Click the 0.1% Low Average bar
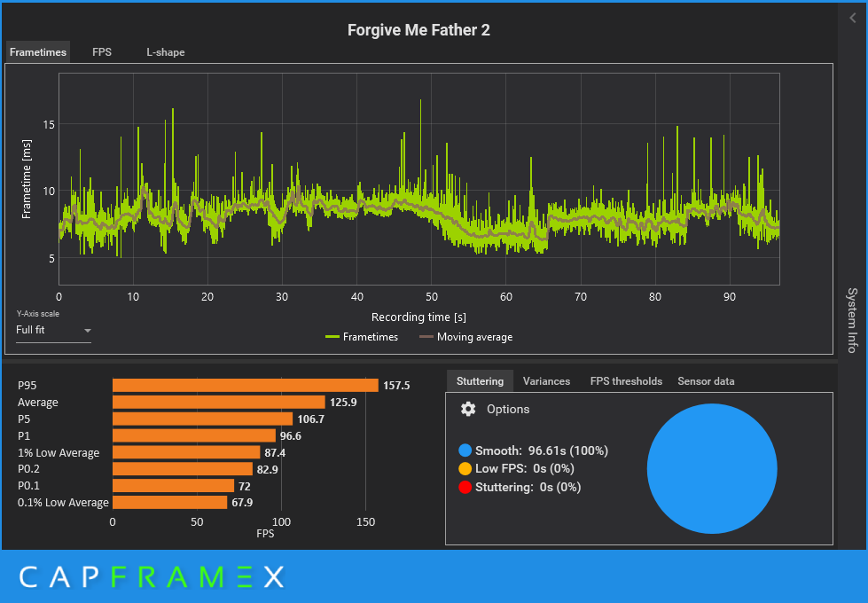868x603 pixels. click(x=170, y=502)
